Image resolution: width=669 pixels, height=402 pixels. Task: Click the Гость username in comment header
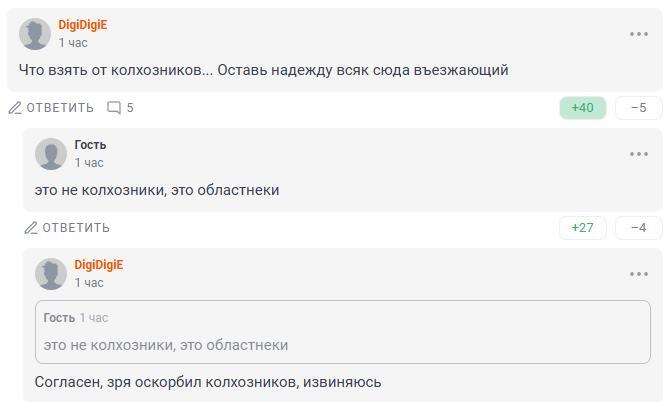click(90, 145)
